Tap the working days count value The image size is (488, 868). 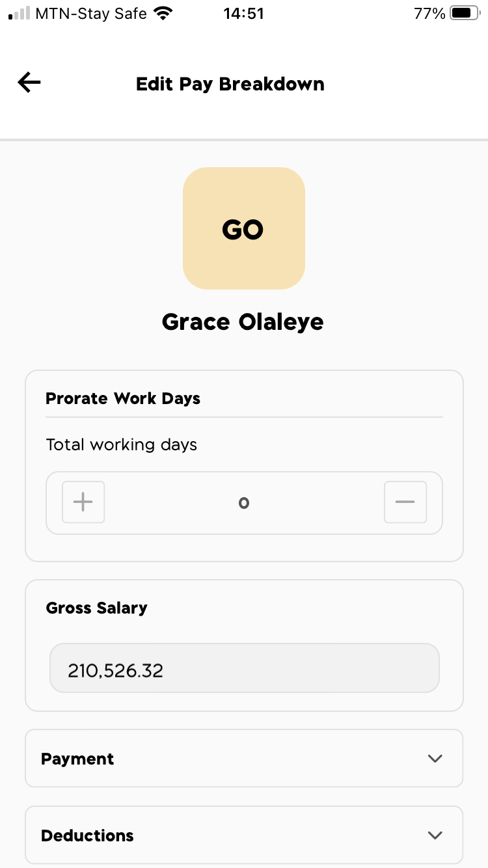click(x=244, y=503)
